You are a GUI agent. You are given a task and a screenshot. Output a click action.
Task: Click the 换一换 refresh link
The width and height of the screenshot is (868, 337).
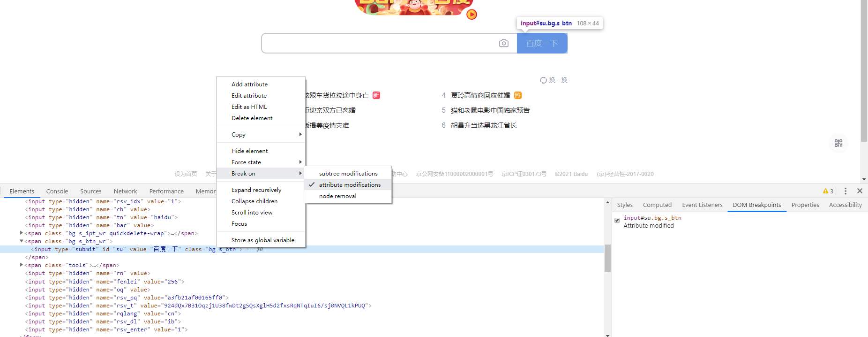558,80
